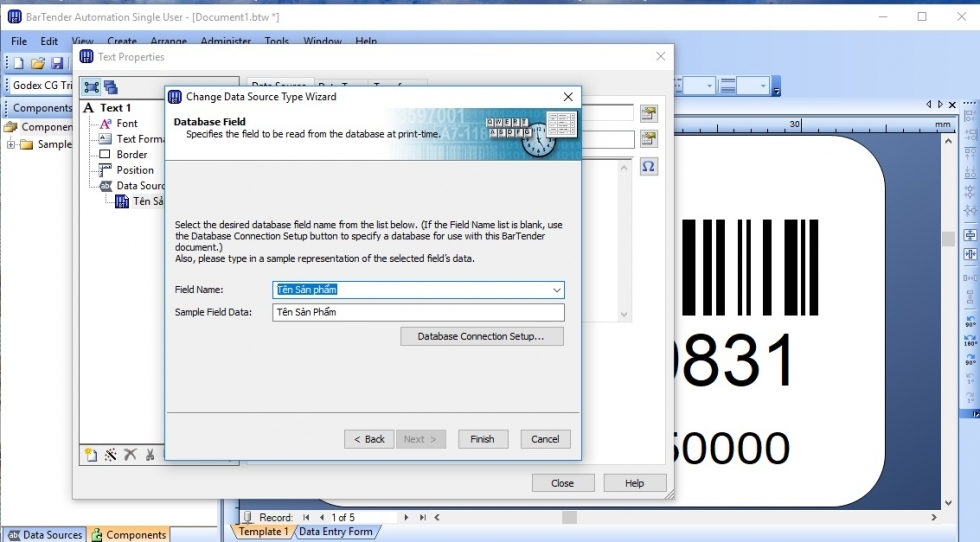The image size is (980, 542).
Task: Open the File menu
Action: pos(19,41)
